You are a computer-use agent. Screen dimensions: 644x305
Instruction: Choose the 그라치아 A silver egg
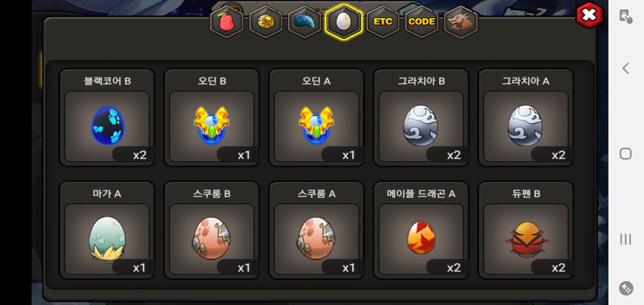(526, 118)
